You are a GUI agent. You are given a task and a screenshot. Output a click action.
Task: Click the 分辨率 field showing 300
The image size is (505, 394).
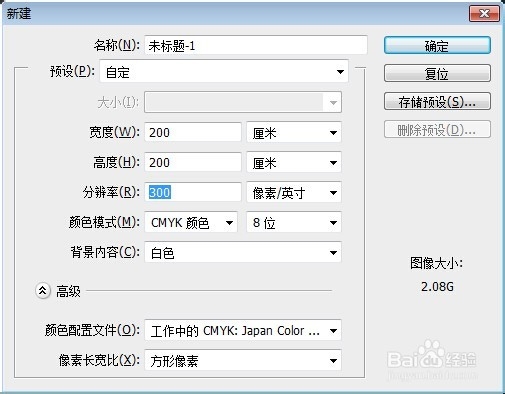pos(193,192)
